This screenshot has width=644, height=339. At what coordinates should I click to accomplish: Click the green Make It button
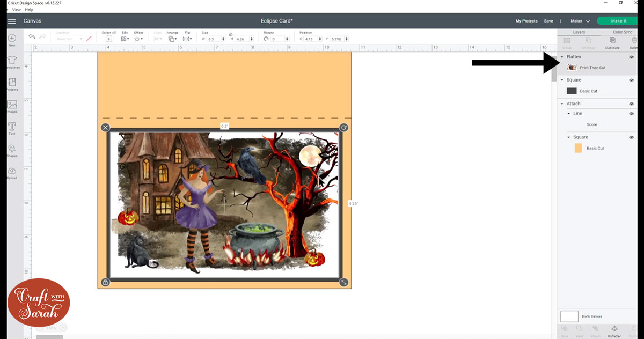[x=617, y=20]
